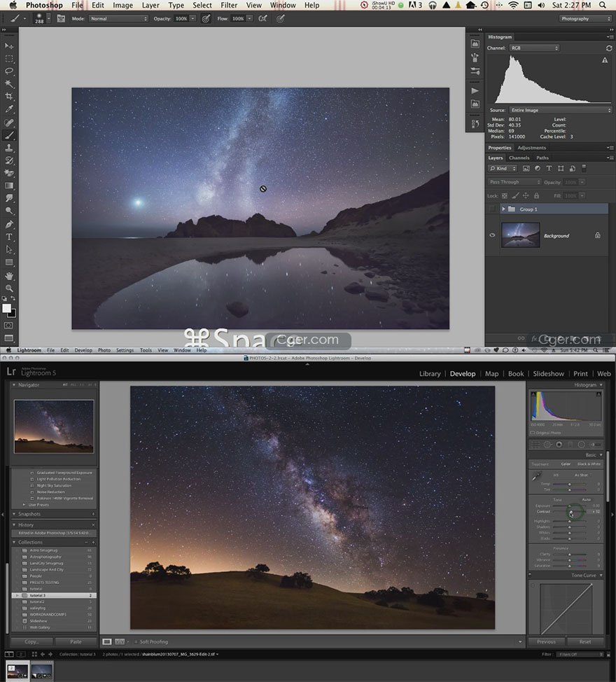Viewport: 616px width, 682px height.
Task: Select the Move tool in Photoshop
Action: pos(8,46)
